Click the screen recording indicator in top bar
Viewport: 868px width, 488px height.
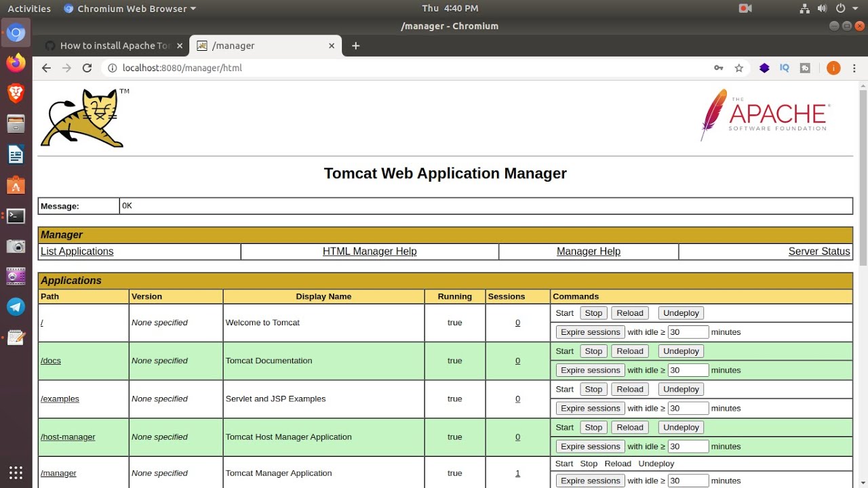coord(746,8)
